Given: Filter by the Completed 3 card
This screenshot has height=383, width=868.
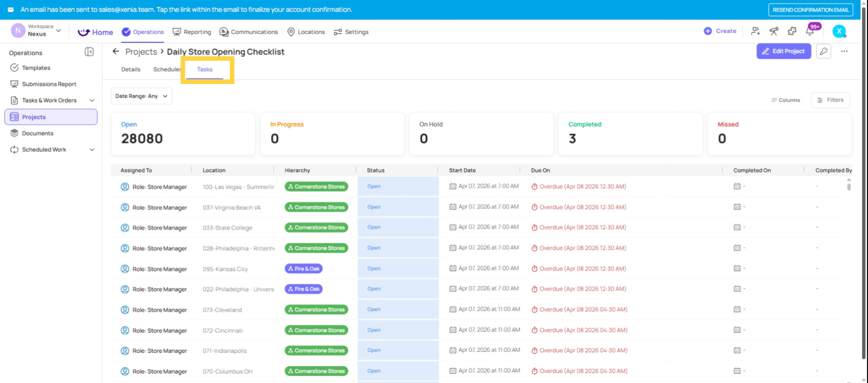Looking at the screenshot, I should click(631, 134).
